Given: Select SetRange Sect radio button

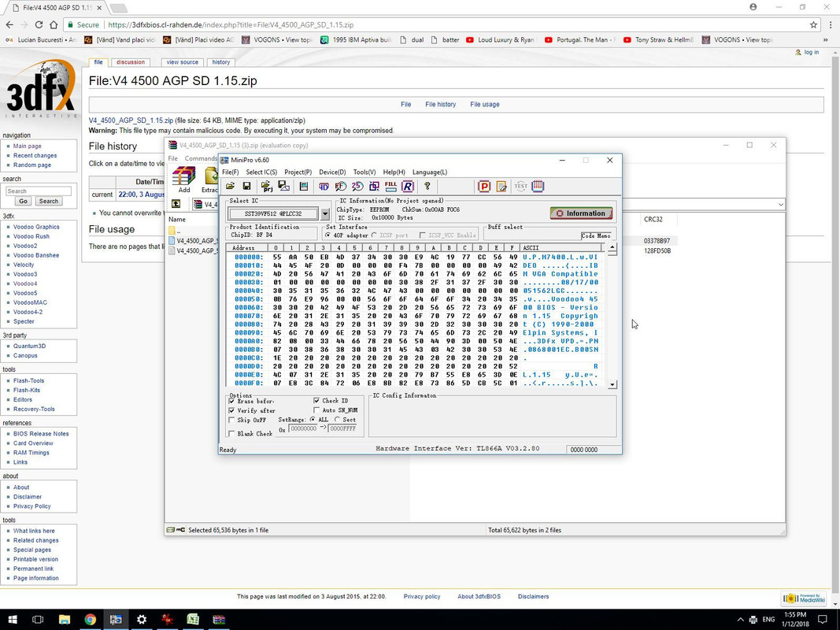Looking at the screenshot, I should (338, 420).
